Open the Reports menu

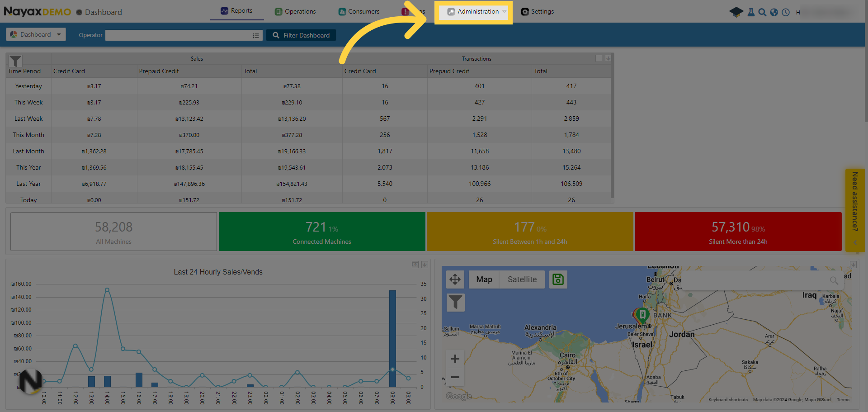(x=236, y=11)
